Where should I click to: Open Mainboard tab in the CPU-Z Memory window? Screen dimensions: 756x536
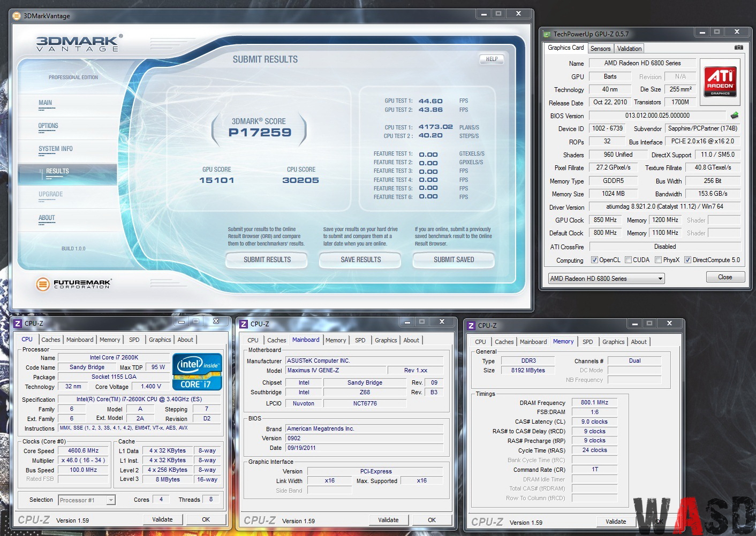coord(533,342)
